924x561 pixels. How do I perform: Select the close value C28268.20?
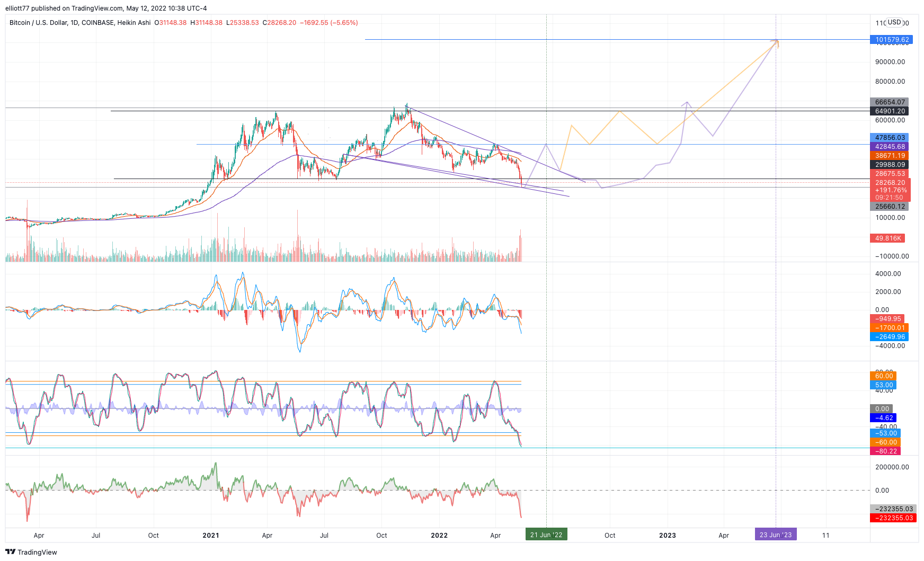pyautogui.click(x=279, y=23)
